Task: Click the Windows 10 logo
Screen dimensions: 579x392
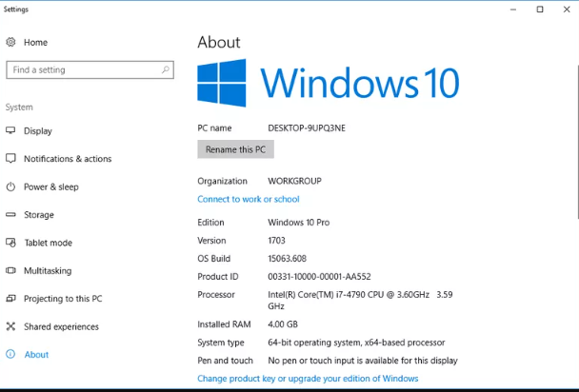Action: 329,83
